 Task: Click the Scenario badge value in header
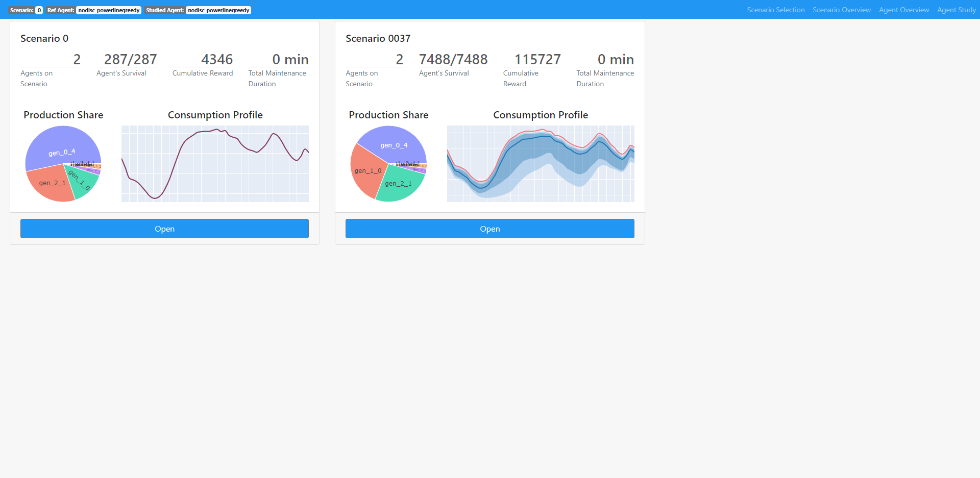(39, 10)
